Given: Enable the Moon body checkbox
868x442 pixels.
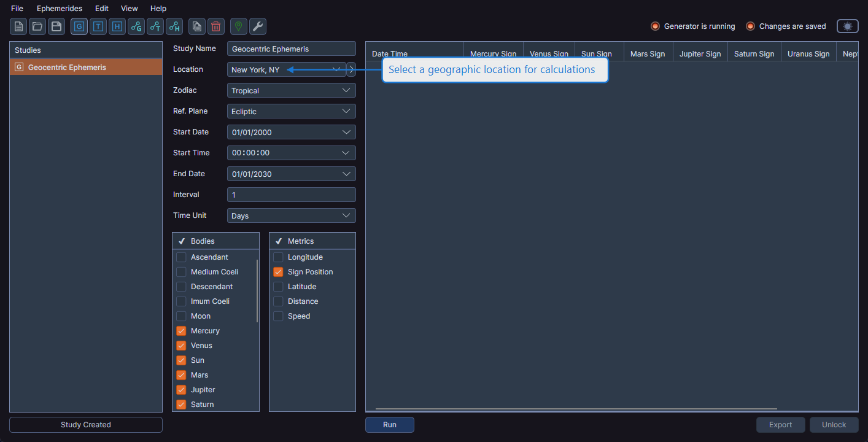Looking at the screenshot, I should (x=181, y=316).
